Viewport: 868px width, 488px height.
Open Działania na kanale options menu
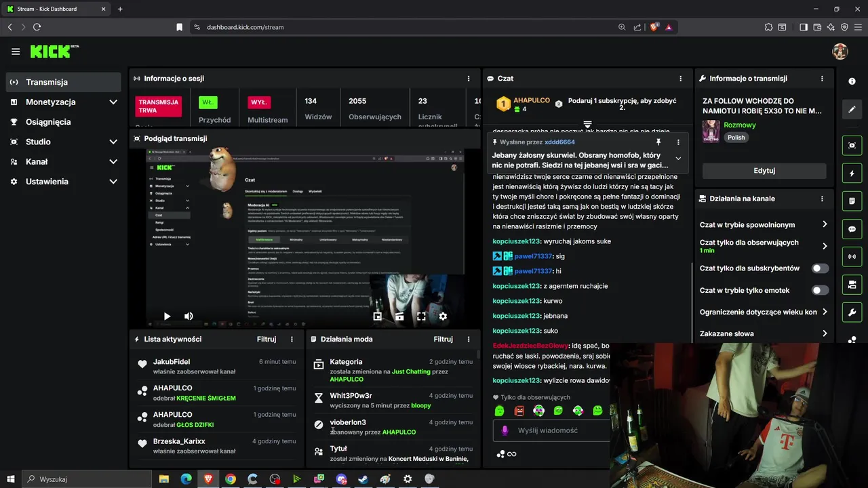[822, 199]
